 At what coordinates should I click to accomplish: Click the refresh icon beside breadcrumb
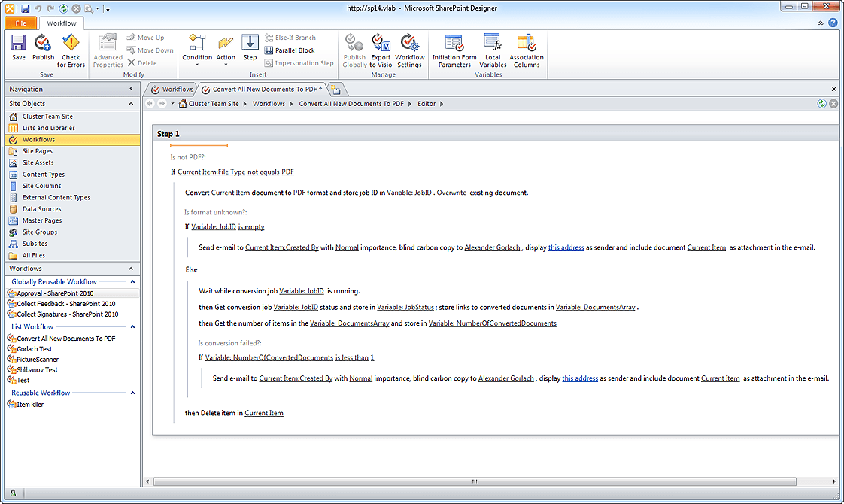pyautogui.click(x=821, y=103)
